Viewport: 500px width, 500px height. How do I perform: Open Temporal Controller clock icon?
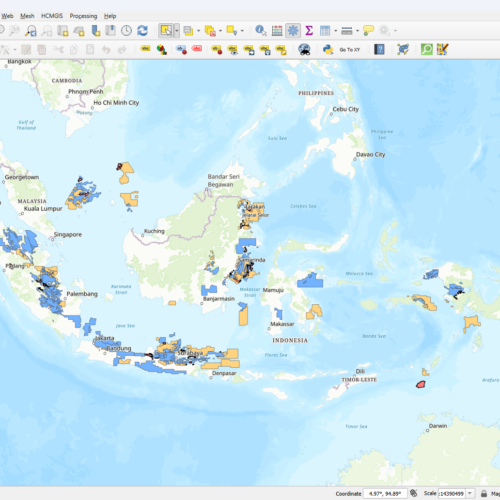click(126, 31)
